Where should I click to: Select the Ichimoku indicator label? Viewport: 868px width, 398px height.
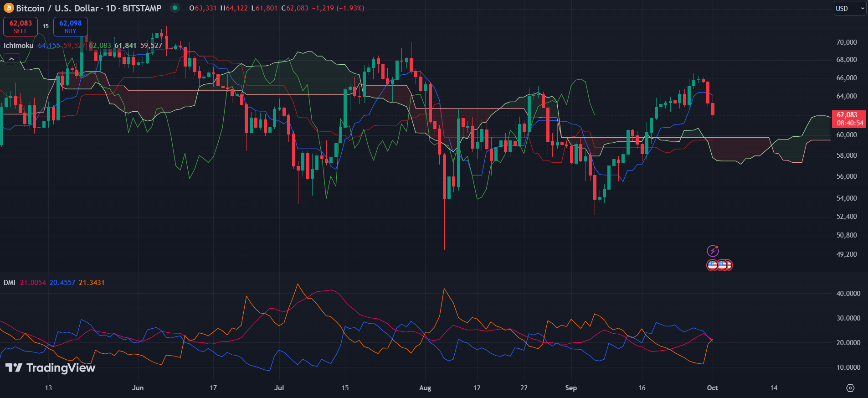19,46
